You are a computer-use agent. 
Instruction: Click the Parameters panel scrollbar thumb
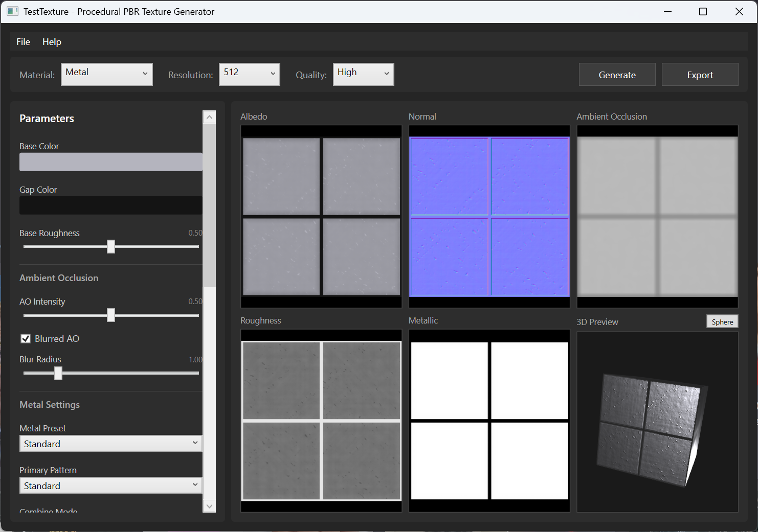coord(209,205)
